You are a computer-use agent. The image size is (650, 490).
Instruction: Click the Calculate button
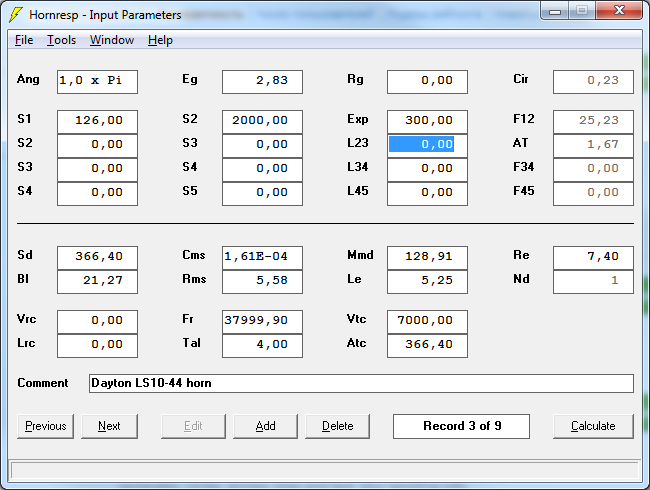click(x=593, y=426)
